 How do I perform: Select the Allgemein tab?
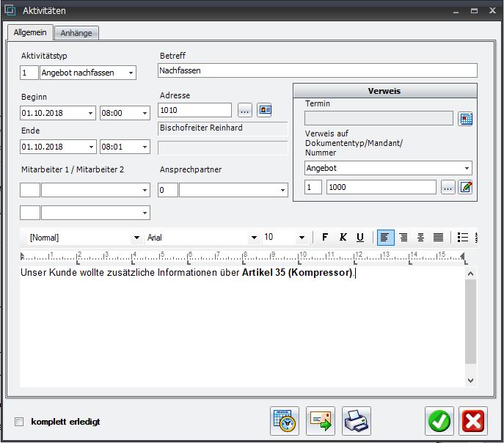pos(30,33)
